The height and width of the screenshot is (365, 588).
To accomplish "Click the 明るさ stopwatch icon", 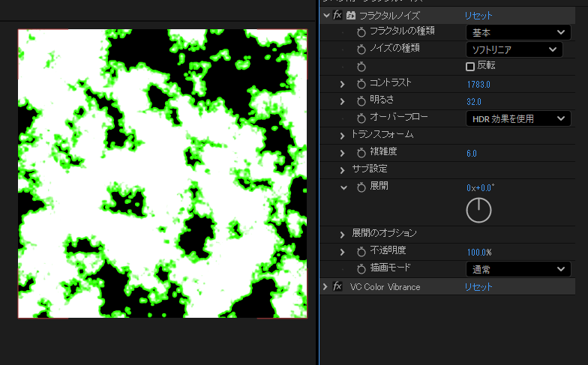I will pos(361,101).
